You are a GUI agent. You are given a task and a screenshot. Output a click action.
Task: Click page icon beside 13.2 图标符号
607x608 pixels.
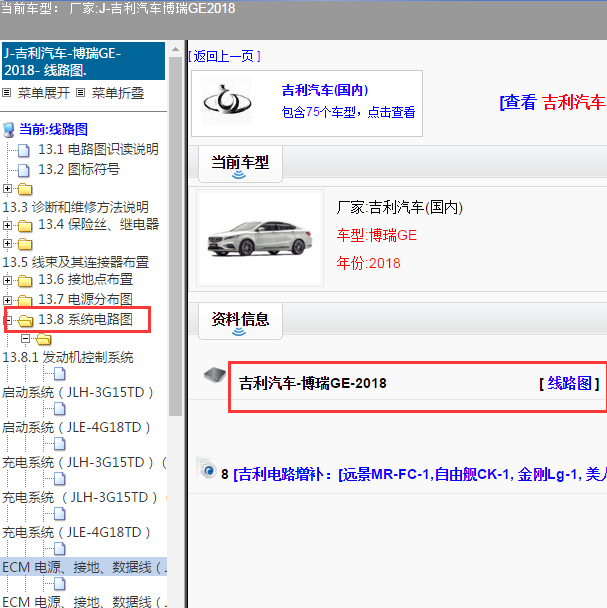coord(24,170)
